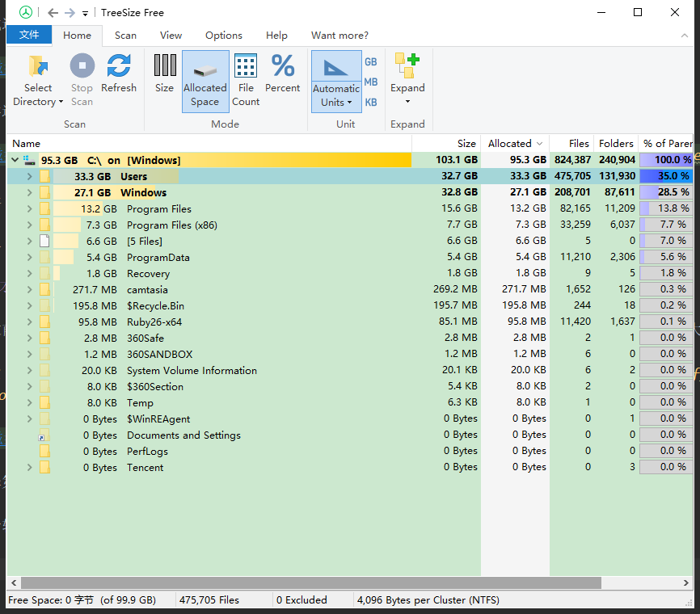700x614 pixels.
Task: Go back using the navigation arrow
Action: [53, 13]
